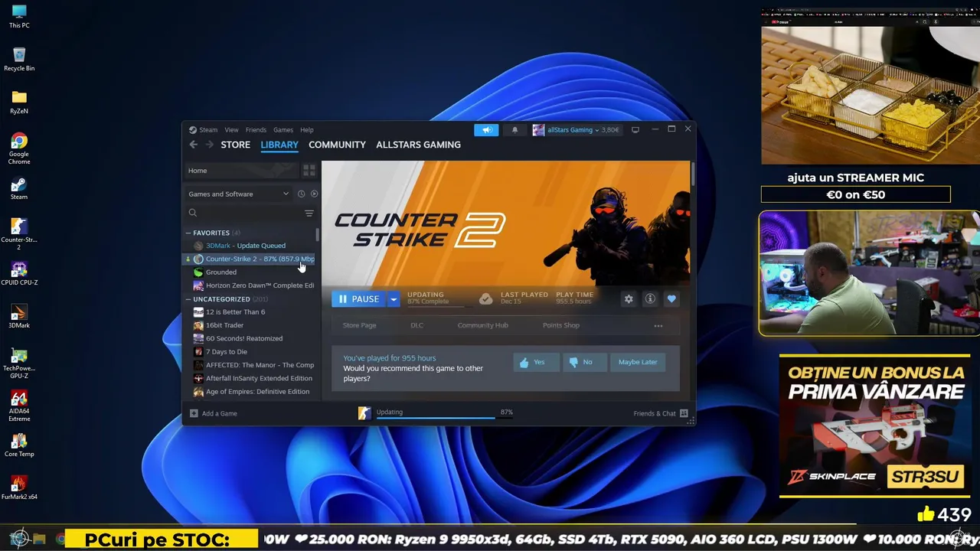Toggle ready-to-play filter icon
Image resolution: width=980 pixels, height=551 pixels.
314,194
